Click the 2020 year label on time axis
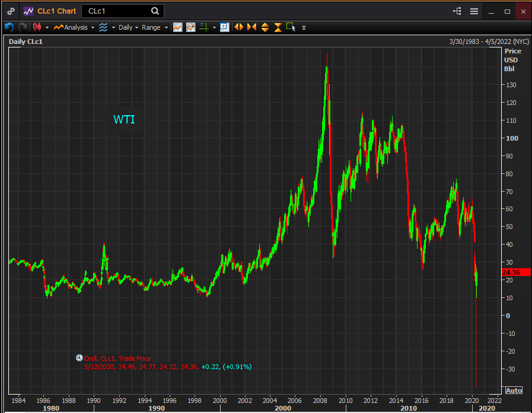 click(472, 401)
